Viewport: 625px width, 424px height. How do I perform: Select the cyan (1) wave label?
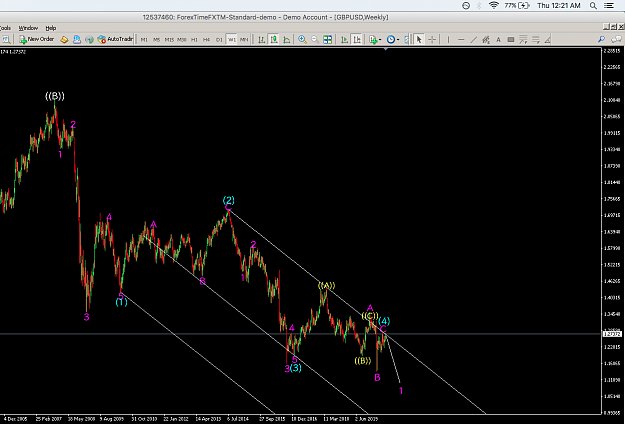[122, 302]
